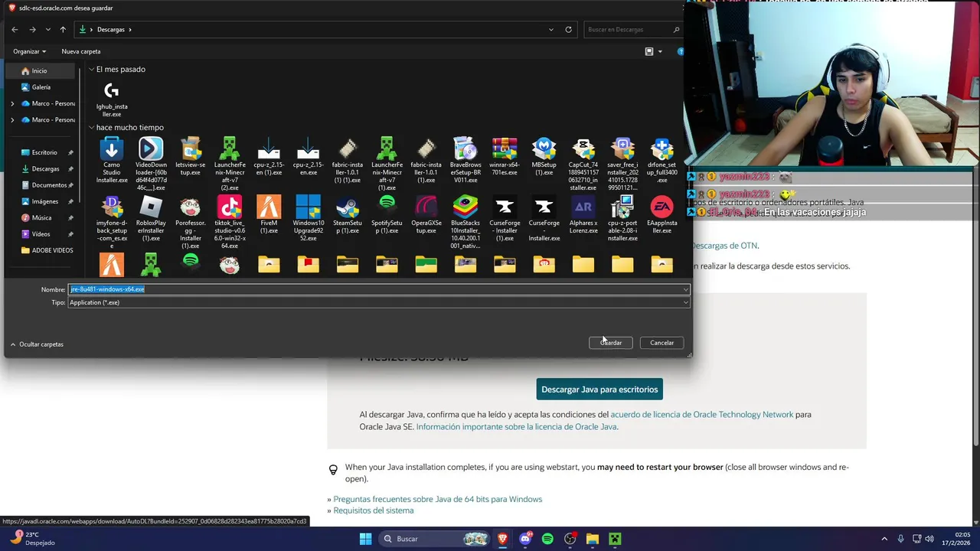
Task: Open Oracle Technology Network license agreement link
Action: click(x=702, y=415)
